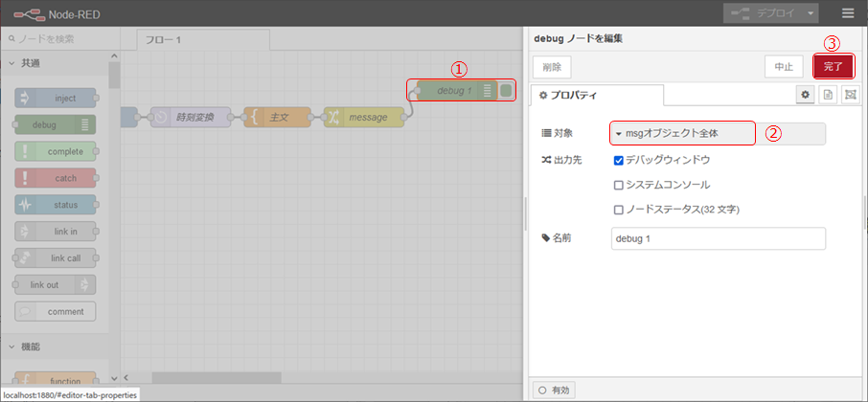Viewport: 868px width, 402px height.
Task: Open the hamburger main menu
Action: click(x=848, y=13)
